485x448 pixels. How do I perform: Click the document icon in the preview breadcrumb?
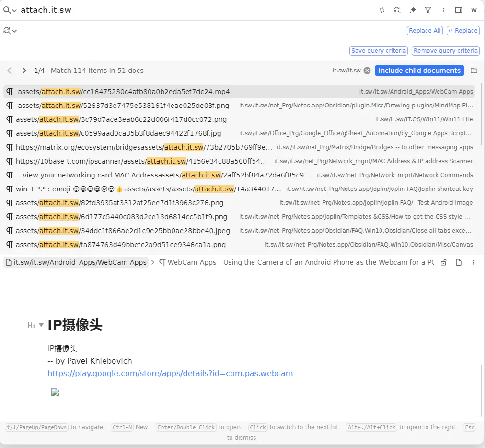459,262
